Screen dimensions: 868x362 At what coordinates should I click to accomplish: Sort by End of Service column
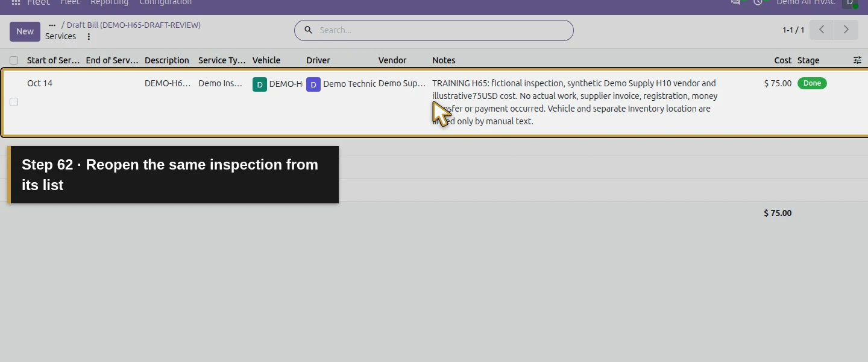(112, 60)
